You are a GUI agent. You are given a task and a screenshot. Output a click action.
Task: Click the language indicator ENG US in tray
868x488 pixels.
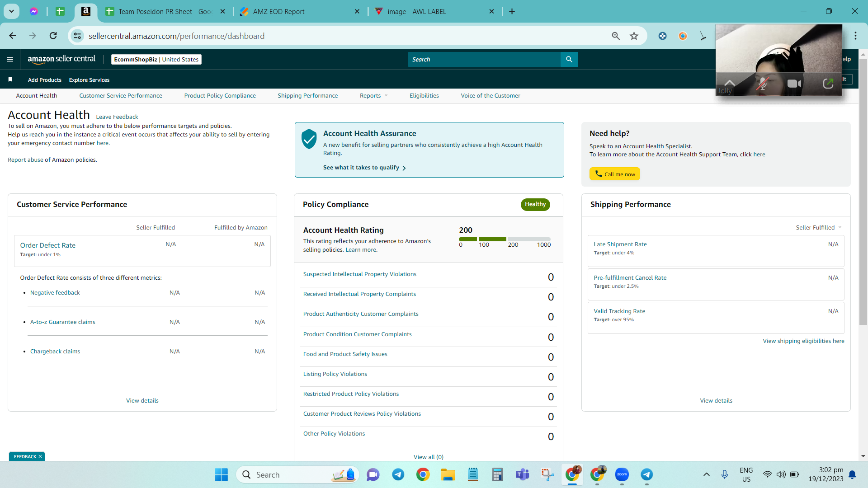click(746, 474)
